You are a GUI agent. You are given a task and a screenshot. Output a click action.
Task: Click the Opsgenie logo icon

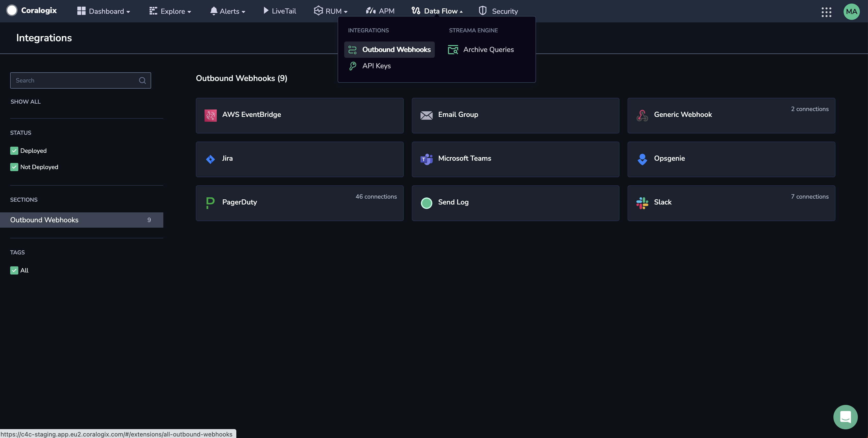tap(642, 159)
